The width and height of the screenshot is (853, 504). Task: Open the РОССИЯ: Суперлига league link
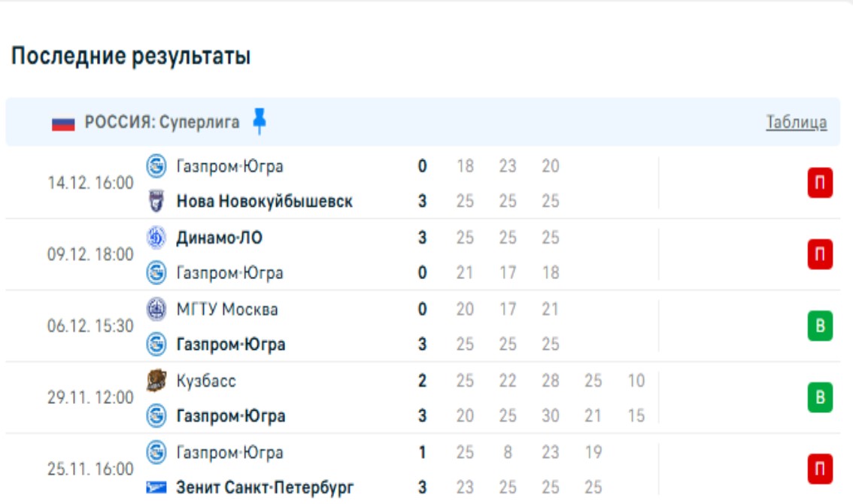[x=162, y=123]
